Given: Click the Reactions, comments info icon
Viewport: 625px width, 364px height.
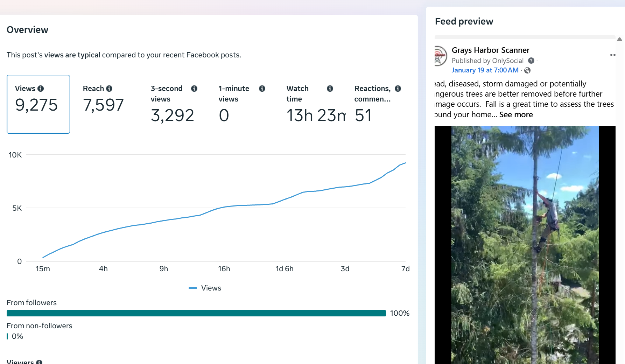Looking at the screenshot, I should click(398, 89).
